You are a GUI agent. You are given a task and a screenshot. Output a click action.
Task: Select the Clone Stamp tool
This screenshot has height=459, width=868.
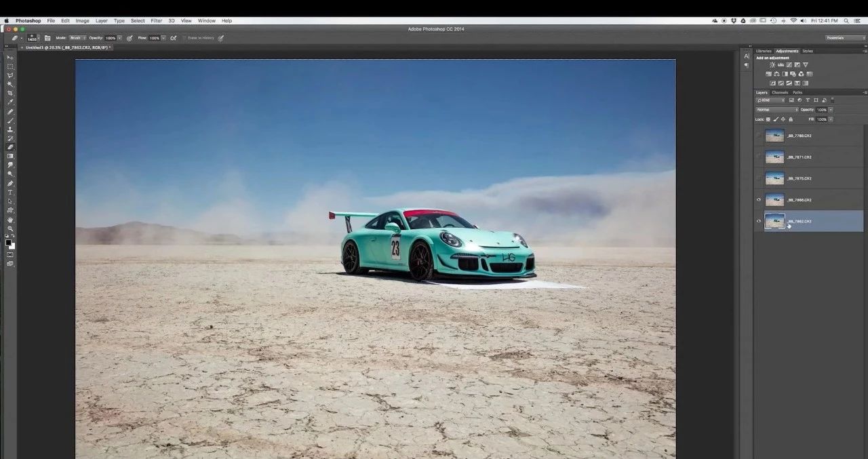point(10,129)
